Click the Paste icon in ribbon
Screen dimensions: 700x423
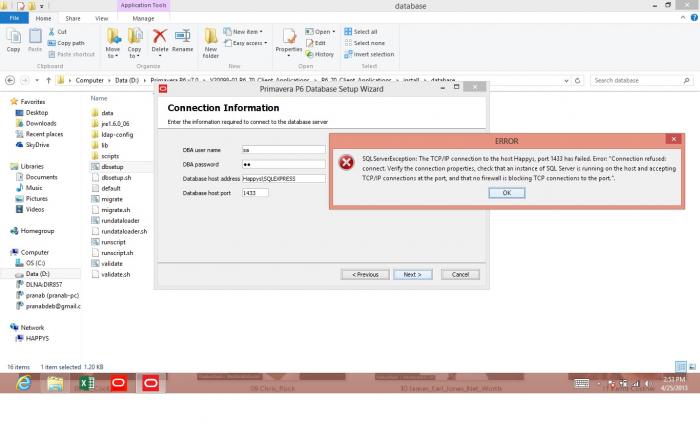[35, 37]
